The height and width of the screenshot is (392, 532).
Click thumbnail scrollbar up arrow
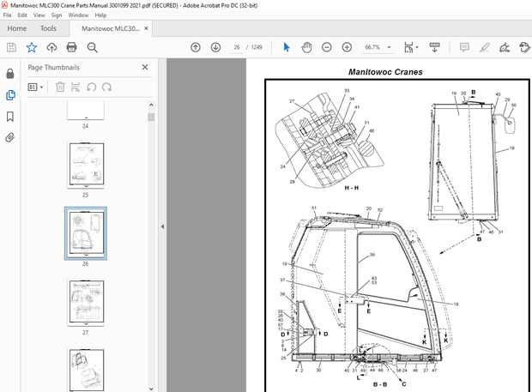pyautogui.click(x=151, y=105)
